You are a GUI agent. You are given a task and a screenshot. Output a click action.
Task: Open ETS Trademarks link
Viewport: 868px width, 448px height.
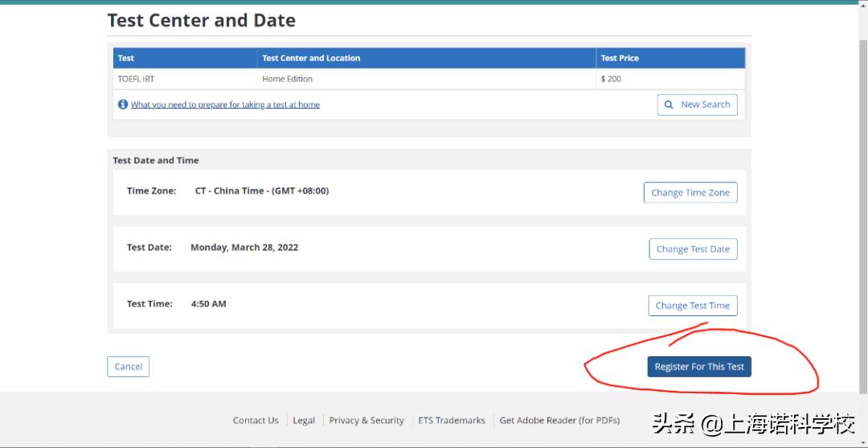pyautogui.click(x=452, y=421)
